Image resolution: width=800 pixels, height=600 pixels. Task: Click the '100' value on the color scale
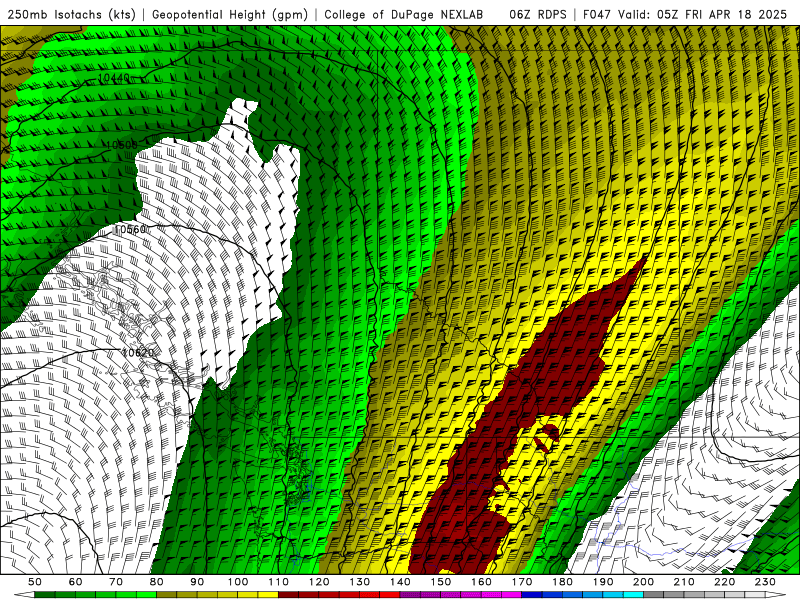[238, 582]
